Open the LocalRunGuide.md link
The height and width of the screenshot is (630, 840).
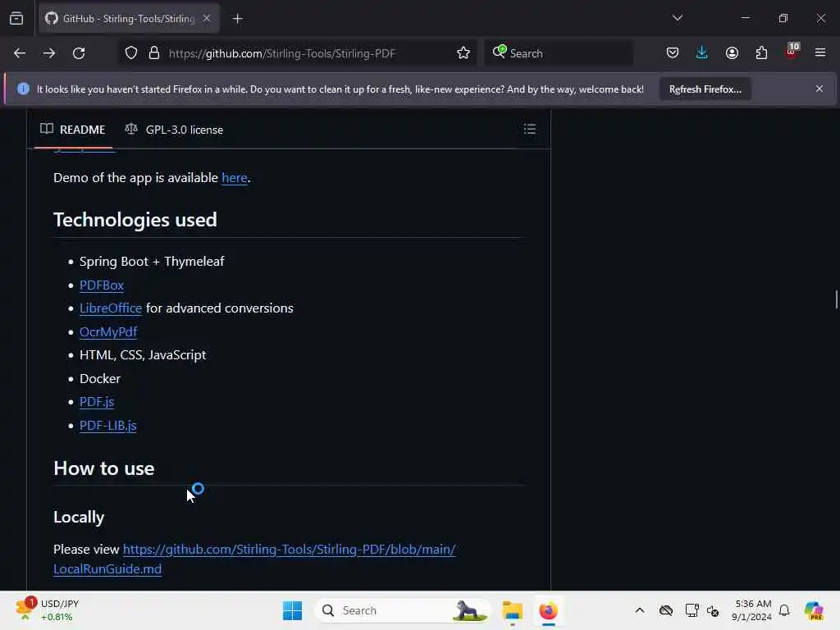coord(254,559)
